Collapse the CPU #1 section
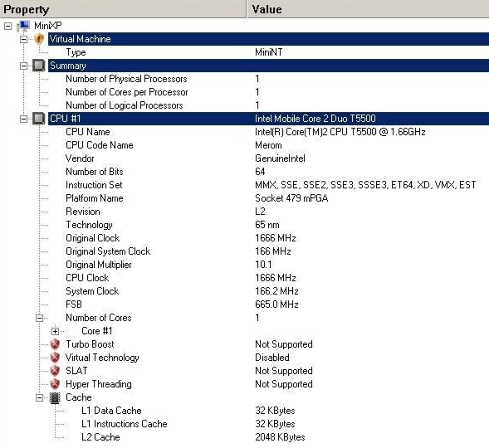Image resolution: width=489 pixels, height=448 pixels. click(23, 119)
